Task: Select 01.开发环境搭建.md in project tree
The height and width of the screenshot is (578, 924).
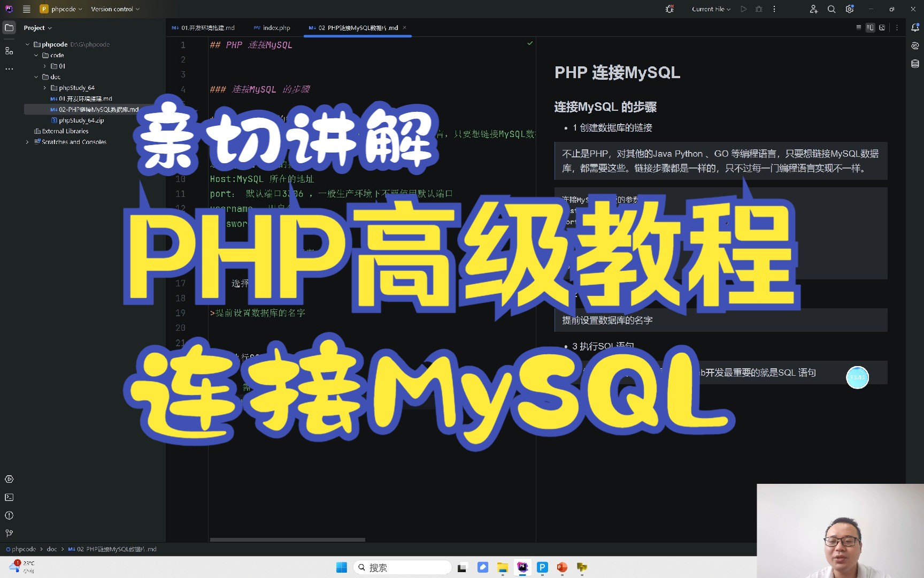Action: tap(81, 99)
